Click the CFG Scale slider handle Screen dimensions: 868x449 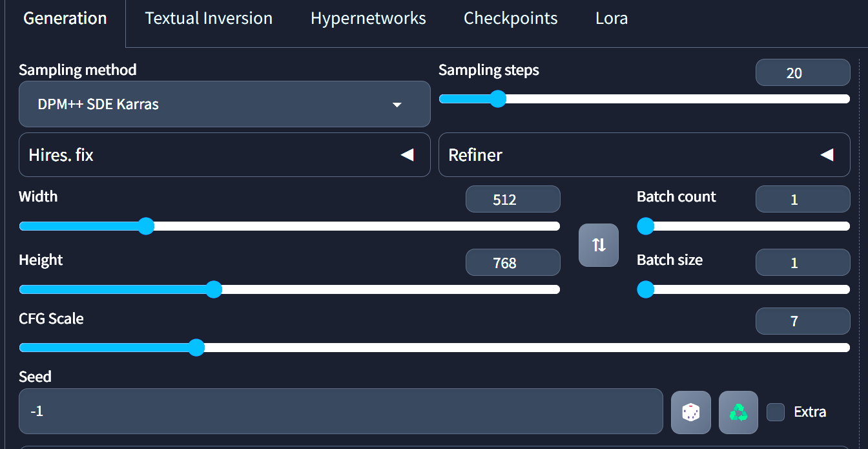[x=196, y=348]
